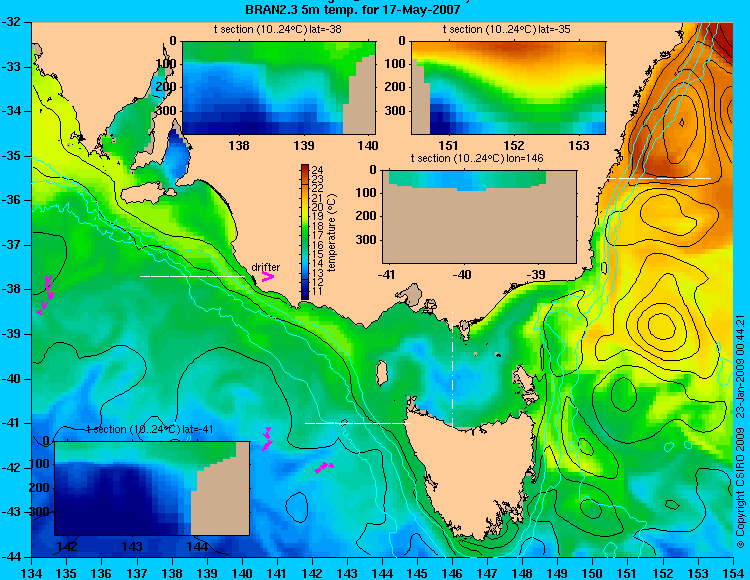The image size is (750, 580).
Task: Click the 'temperature (°C)' color bar label
Action: pyautogui.click(x=332, y=232)
